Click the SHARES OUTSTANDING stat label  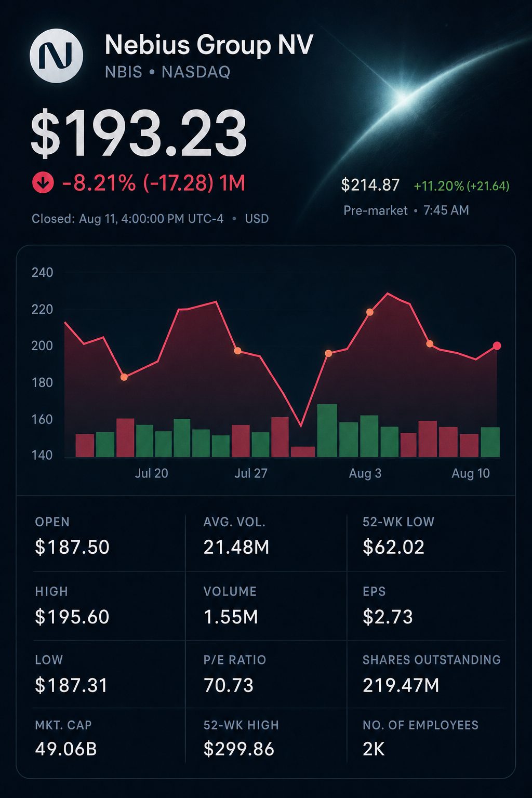432,660
